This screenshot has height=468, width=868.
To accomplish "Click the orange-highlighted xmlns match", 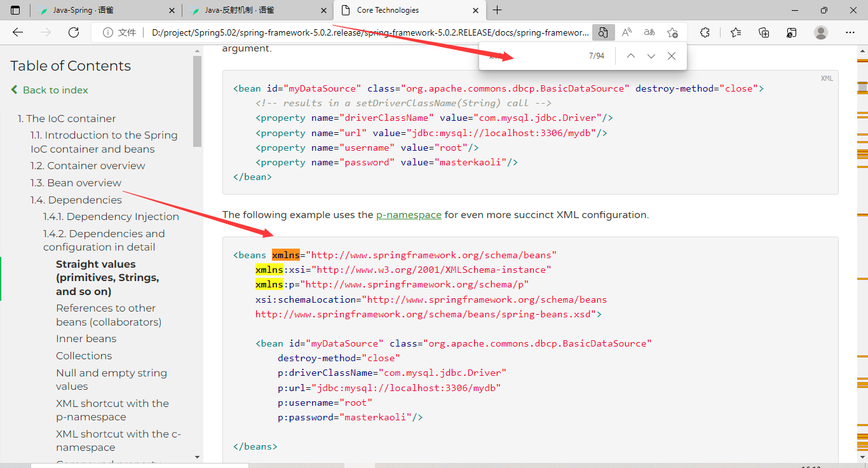I will click(285, 255).
